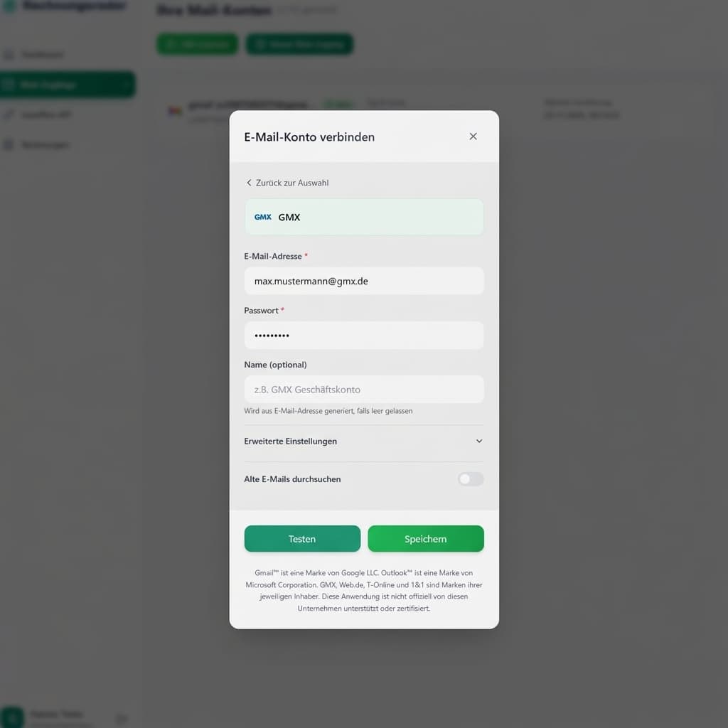Enable Alte E-Mails durchsuchen switch
Viewport: 728px width, 728px height.
471,478
